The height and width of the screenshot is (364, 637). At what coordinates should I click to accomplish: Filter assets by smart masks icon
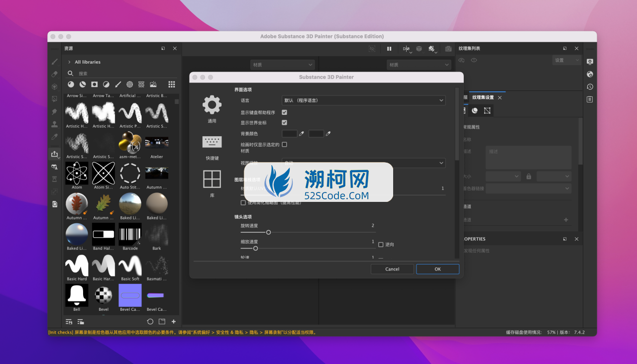pyautogui.click(x=94, y=85)
